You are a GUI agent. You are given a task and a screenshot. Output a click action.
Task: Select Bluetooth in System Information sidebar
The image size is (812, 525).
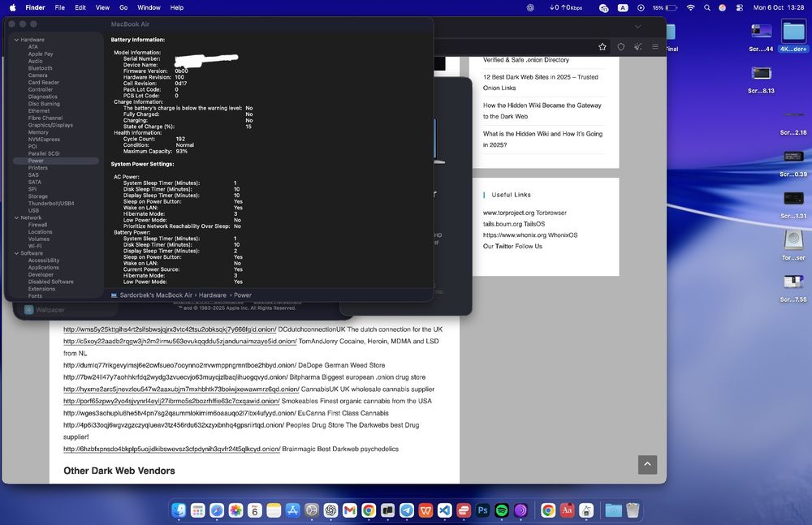[x=40, y=68]
